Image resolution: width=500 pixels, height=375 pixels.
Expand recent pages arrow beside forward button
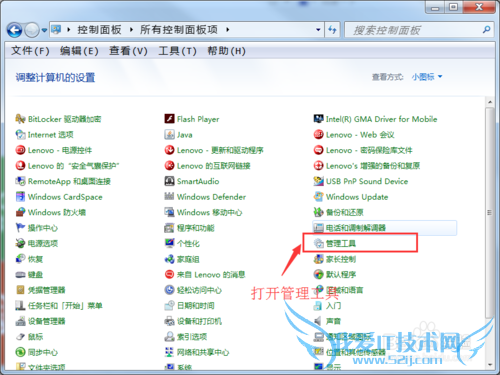(x=44, y=30)
